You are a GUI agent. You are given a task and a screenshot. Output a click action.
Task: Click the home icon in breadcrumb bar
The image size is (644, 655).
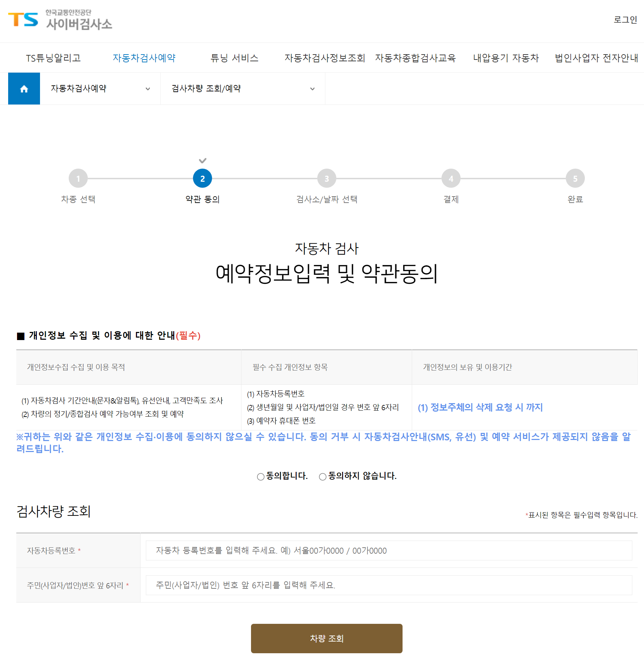[x=24, y=89]
